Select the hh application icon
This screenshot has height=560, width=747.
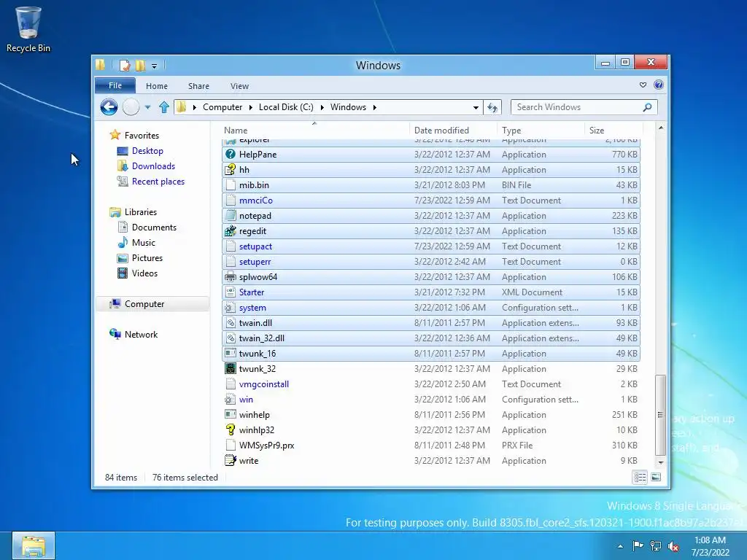click(x=231, y=169)
